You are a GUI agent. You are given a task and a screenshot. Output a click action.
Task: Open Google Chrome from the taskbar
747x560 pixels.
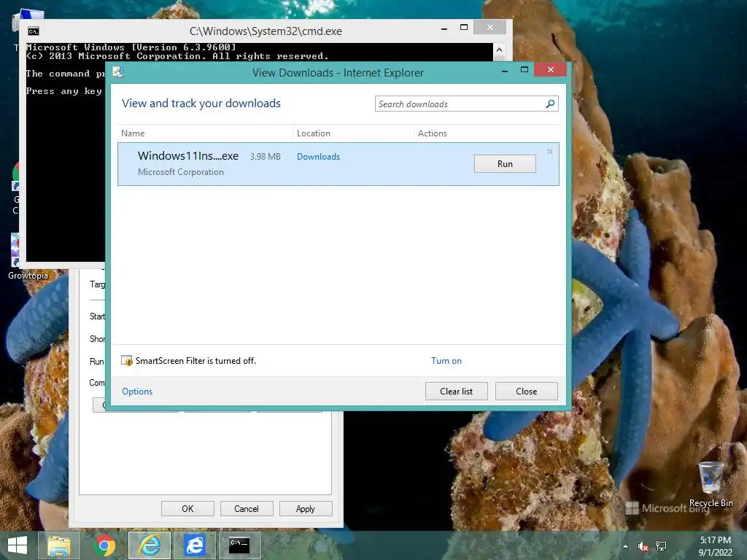[x=105, y=545]
